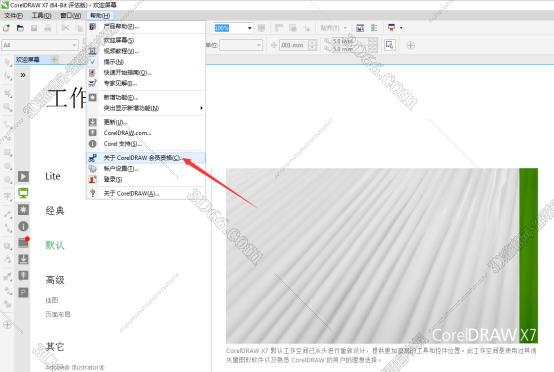Choose 关于 CorelDRAW(A) from Help menu

pyautogui.click(x=146, y=194)
